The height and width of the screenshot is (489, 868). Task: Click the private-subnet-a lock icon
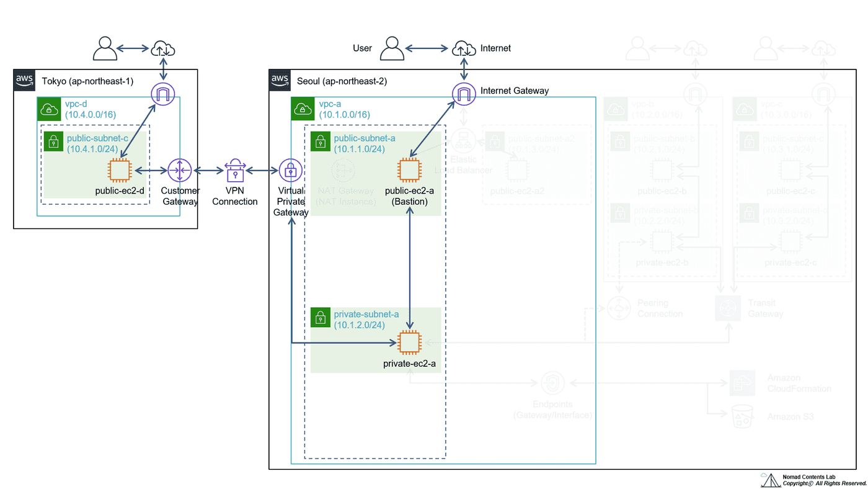pyautogui.click(x=321, y=318)
